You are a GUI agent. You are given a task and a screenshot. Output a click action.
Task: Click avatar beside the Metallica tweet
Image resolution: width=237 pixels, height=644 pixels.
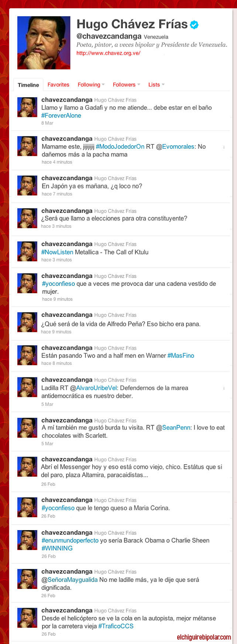[28, 251]
